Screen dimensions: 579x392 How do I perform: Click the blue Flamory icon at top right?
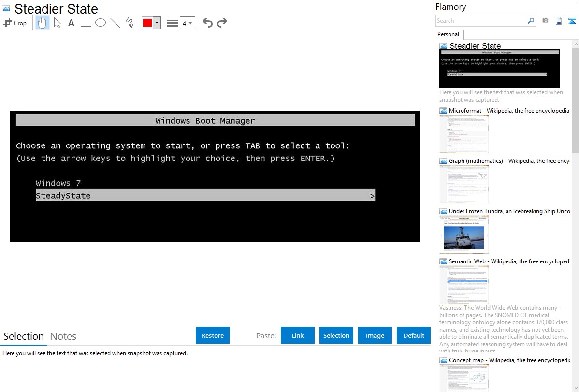[x=572, y=21]
